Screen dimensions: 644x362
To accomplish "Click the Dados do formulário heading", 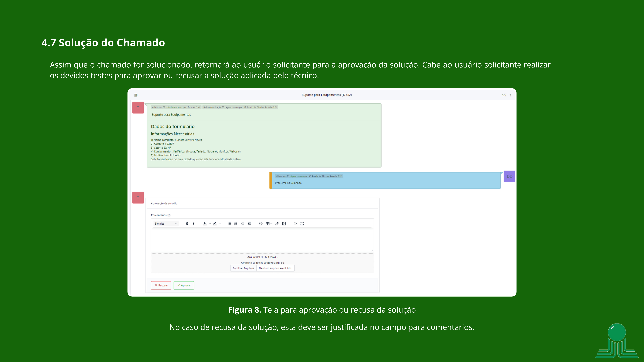I will [172, 126].
